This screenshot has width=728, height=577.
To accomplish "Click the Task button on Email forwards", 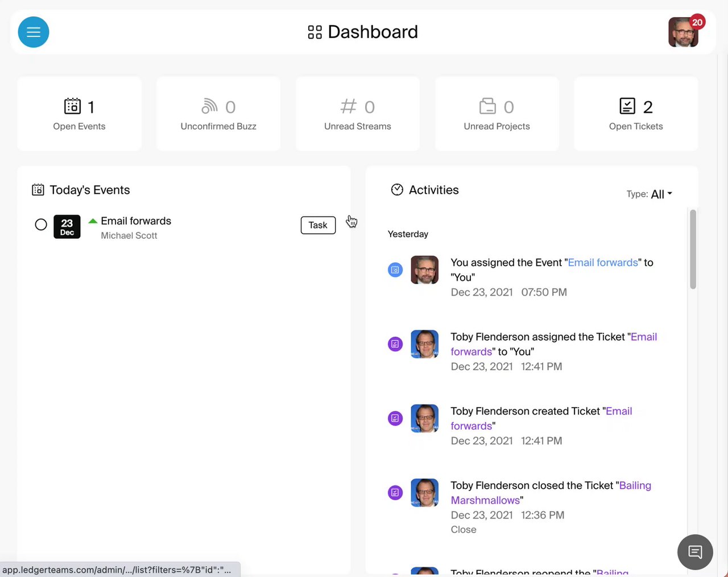I will (318, 225).
